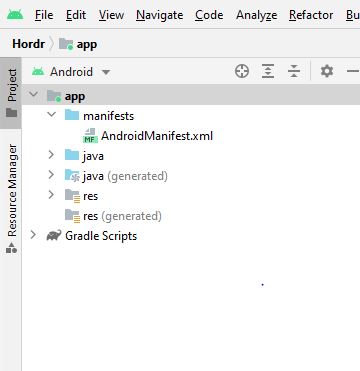
Task: Expand the res folder
Action: pyautogui.click(x=51, y=195)
